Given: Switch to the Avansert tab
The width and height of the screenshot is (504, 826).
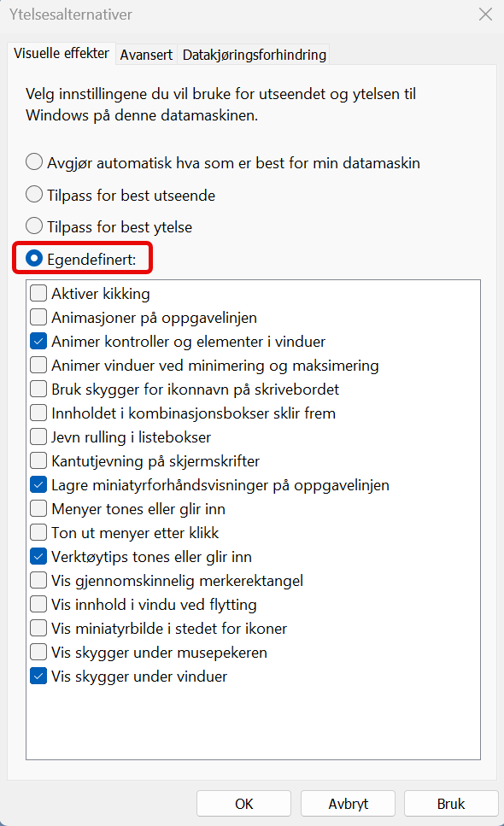Looking at the screenshot, I should tap(146, 54).
